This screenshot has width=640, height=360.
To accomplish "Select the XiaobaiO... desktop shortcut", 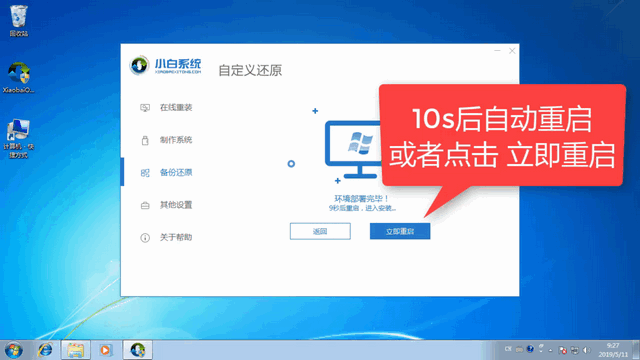I will pyautogui.click(x=19, y=78).
